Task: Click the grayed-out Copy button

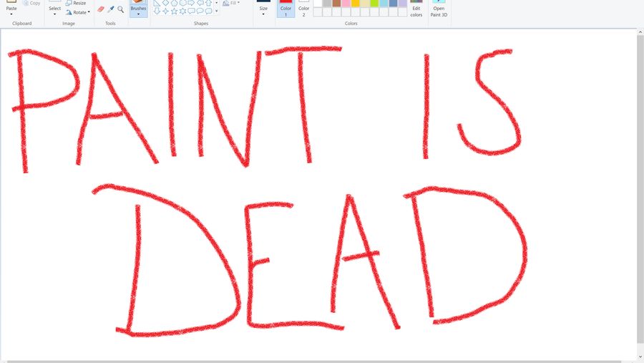Action: 31,3
